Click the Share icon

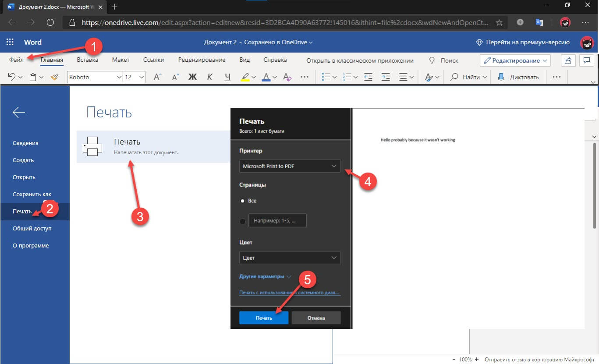pos(568,60)
